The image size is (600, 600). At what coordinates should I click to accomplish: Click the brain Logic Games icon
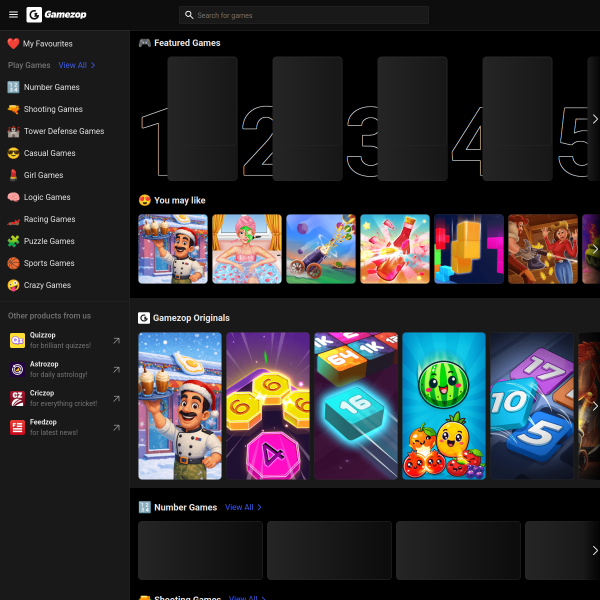[x=13, y=197]
